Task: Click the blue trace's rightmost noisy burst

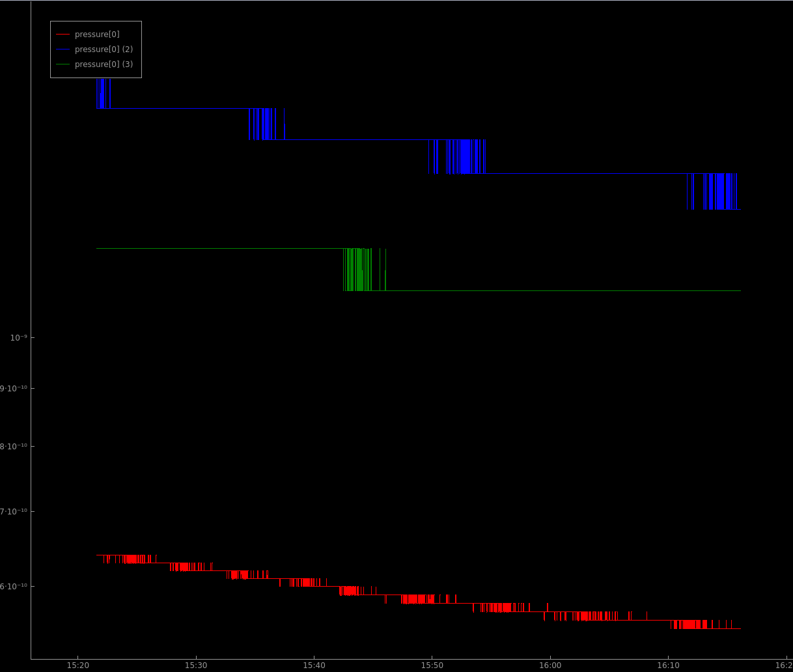Action: [716, 191]
